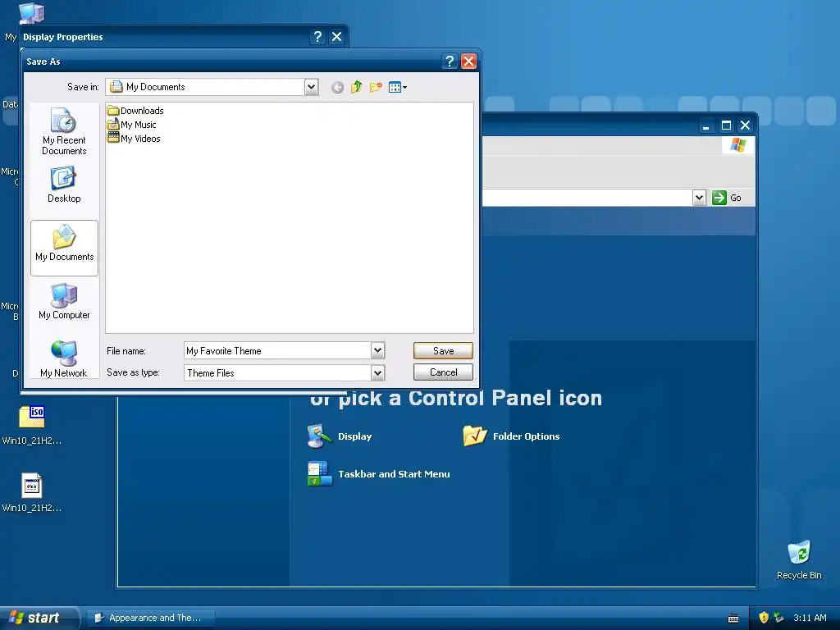The width and height of the screenshot is (840, 630).
Task: Open the Taskbar and Start Menu icon
Action: (320, 473)
